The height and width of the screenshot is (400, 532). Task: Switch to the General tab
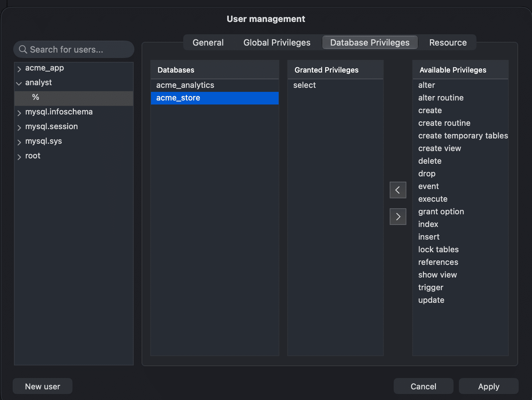pos(208,43)
